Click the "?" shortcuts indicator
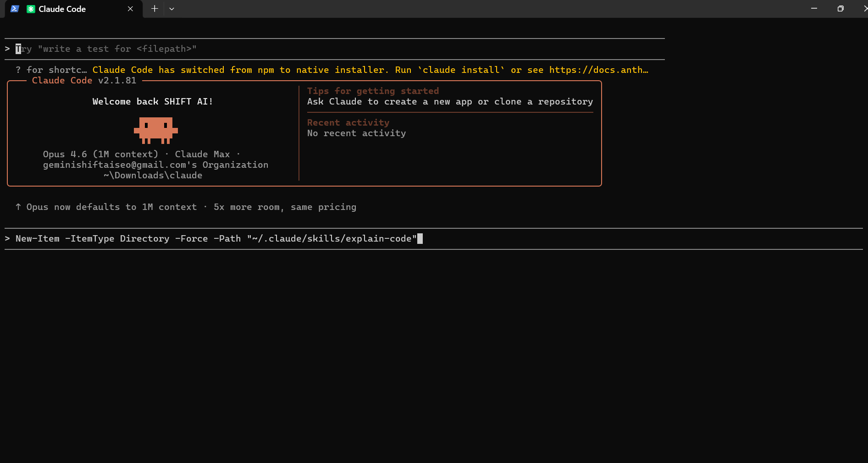 pyautogui.click(x=18, y=70)
